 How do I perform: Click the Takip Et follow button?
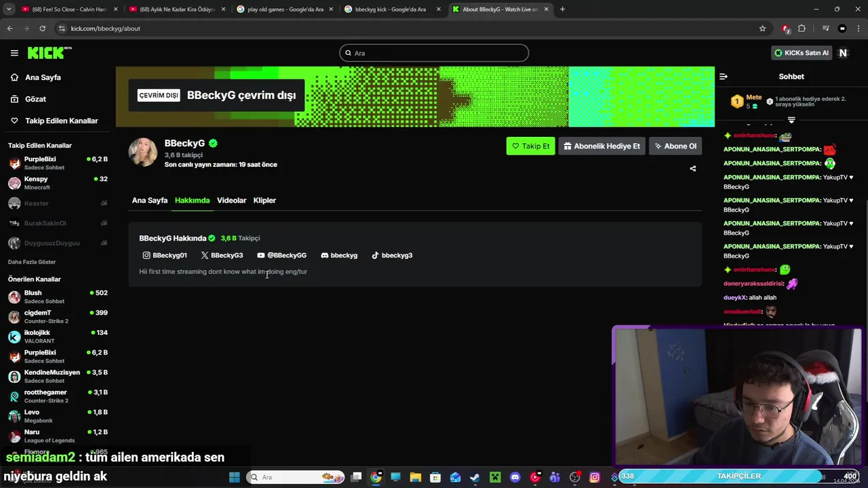(530, 146)
